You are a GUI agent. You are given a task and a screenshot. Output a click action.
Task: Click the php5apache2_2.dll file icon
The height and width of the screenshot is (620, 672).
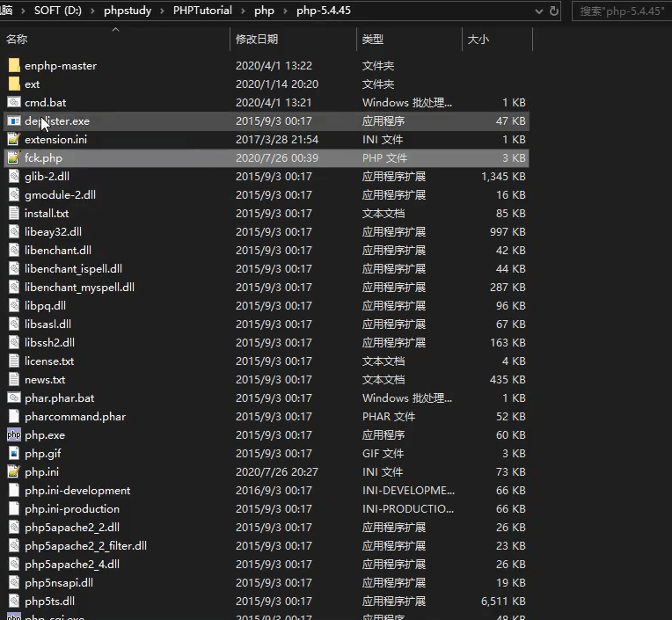[14, 527]
